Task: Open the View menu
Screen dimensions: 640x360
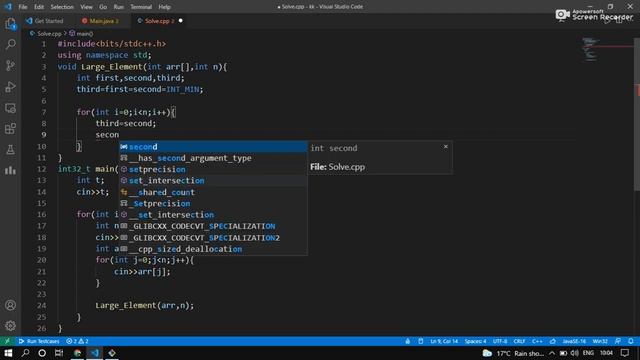Action: point(86,7)
